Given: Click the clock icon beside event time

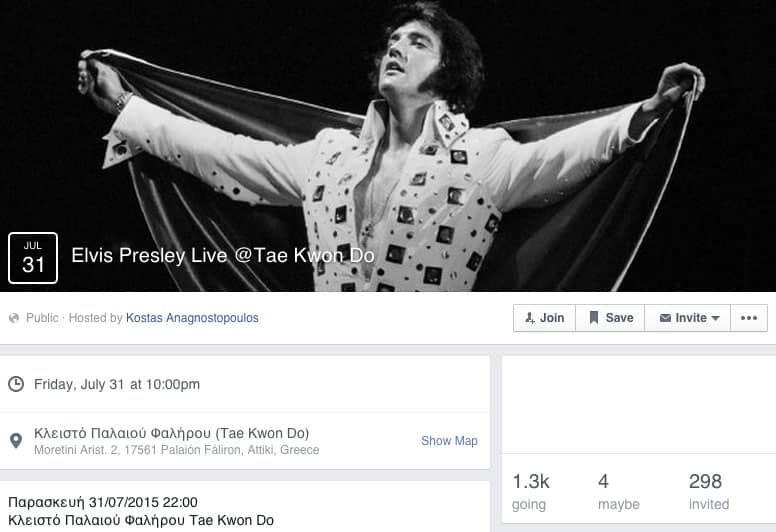Looking at the screenshot, I should pyautogui.click(x=16, y=384).
